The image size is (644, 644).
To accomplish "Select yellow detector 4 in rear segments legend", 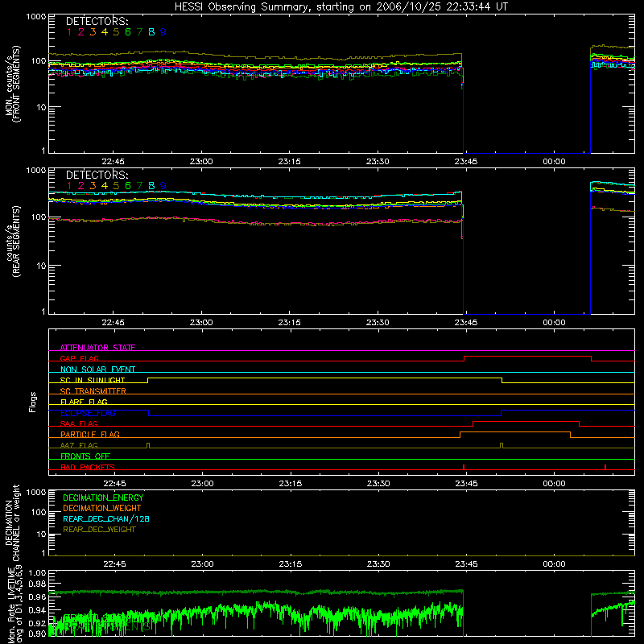I will click(x=105, y=186).
